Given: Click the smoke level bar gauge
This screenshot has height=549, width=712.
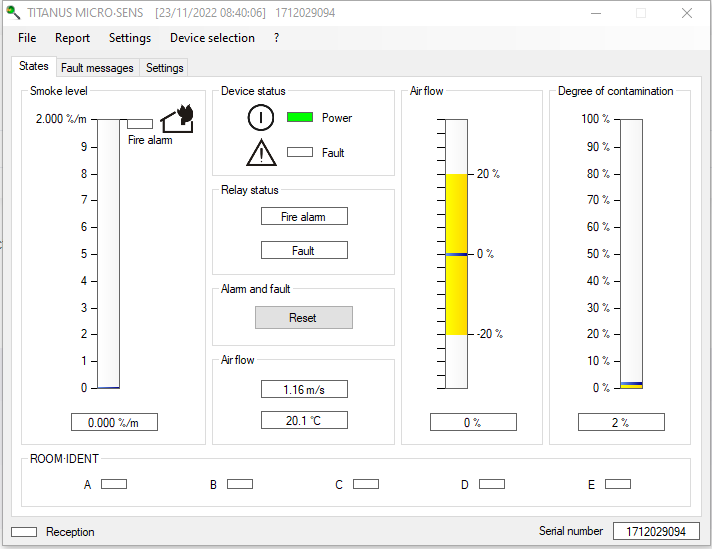Looking at the screenshot, I should (109, 253).
